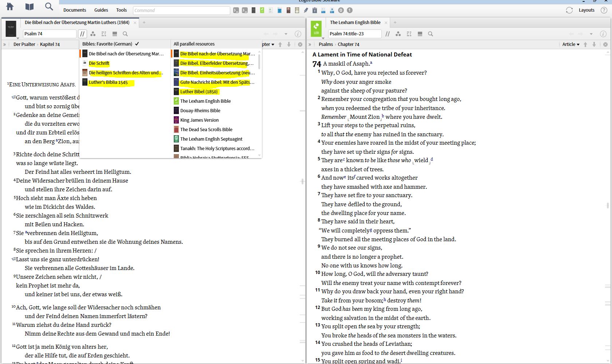Close the locator bar in the Luther panel
This screenshot has height=364, width=612.
coord(300,44)
